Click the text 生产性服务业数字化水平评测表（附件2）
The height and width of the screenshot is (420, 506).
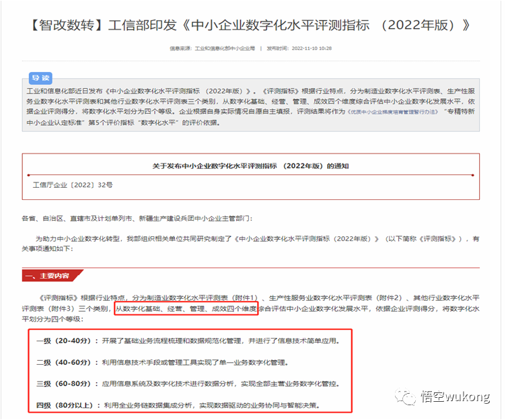click(336, 297)
